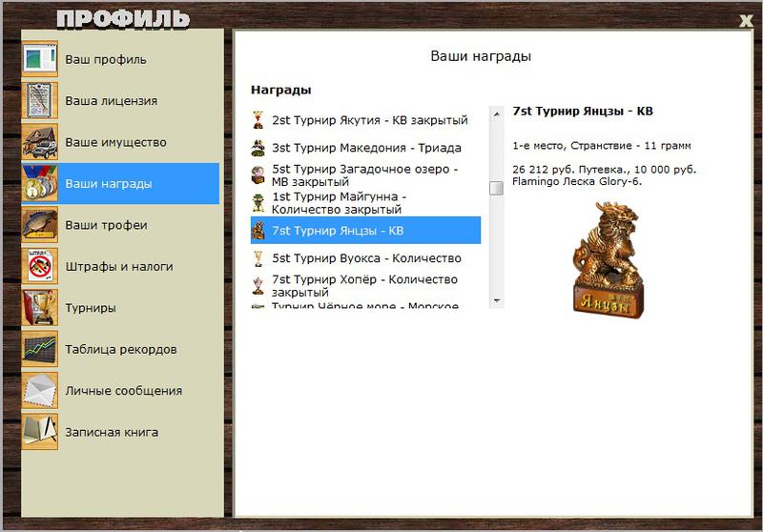Select 3st Турнир Македония - Триада
Image resolution: width=763 pixels, height=532 pixels.
click(365, 148)
